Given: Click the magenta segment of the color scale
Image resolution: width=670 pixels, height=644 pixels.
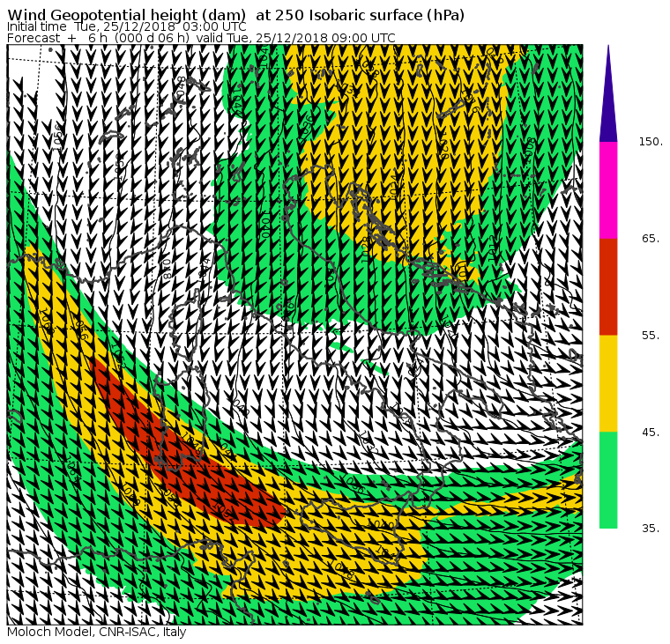Looking at the screenshot, I should coord(608,190).
